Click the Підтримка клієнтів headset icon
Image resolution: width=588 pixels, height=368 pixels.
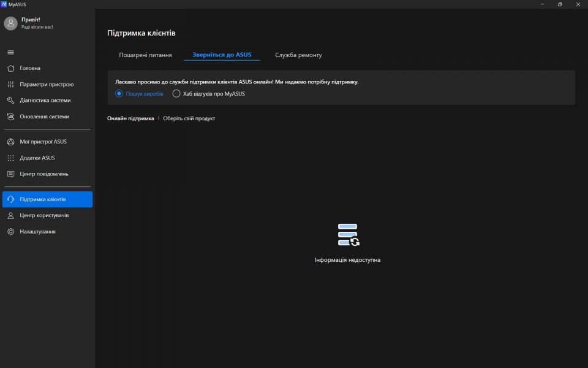click(10, 199)
